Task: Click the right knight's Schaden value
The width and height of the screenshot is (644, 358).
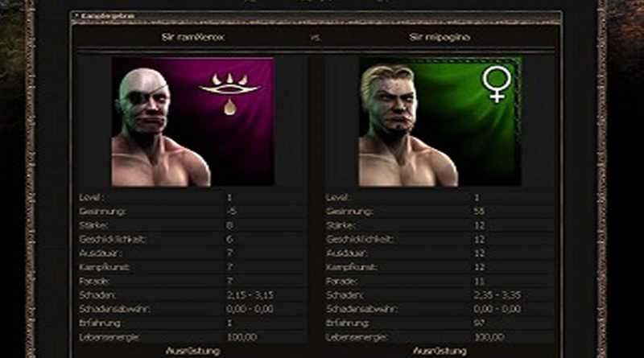Action: click(497, 295)
